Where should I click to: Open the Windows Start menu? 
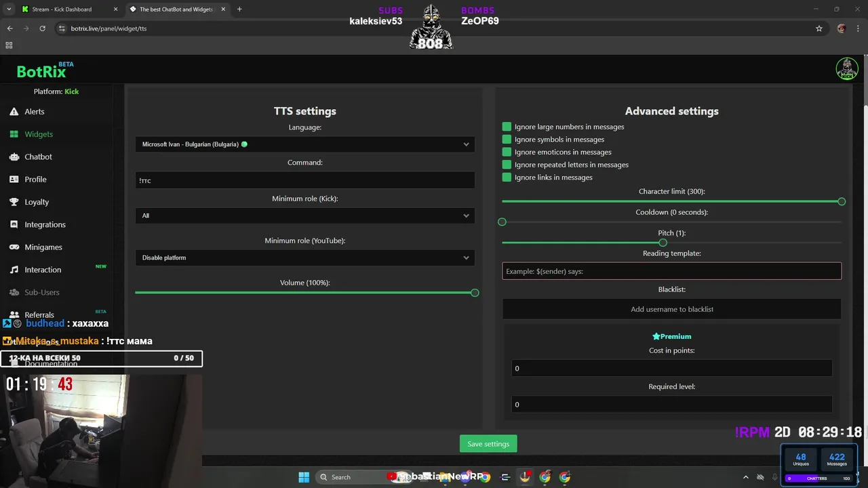[x=304, y=477]
